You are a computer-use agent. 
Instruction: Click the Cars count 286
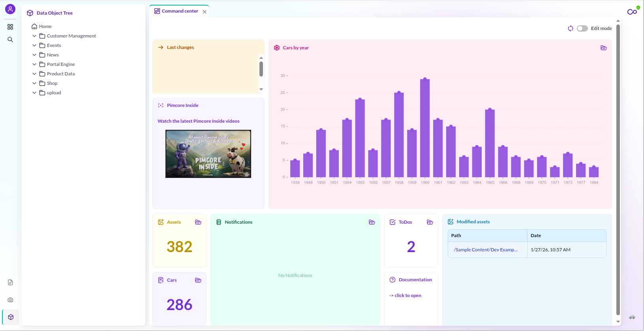(x=179, y=305)
